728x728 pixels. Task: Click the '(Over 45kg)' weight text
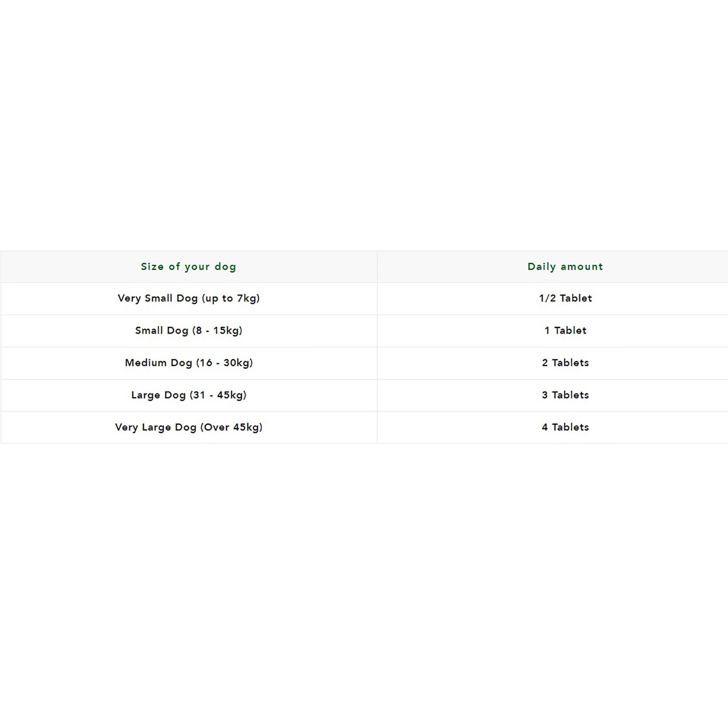coord(232,427)
